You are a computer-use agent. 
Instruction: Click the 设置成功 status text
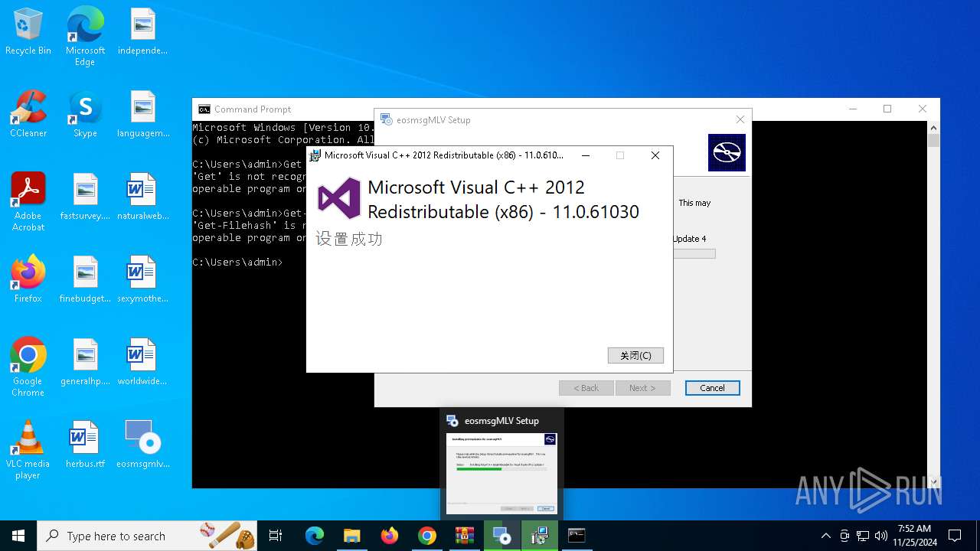[349, 239]
